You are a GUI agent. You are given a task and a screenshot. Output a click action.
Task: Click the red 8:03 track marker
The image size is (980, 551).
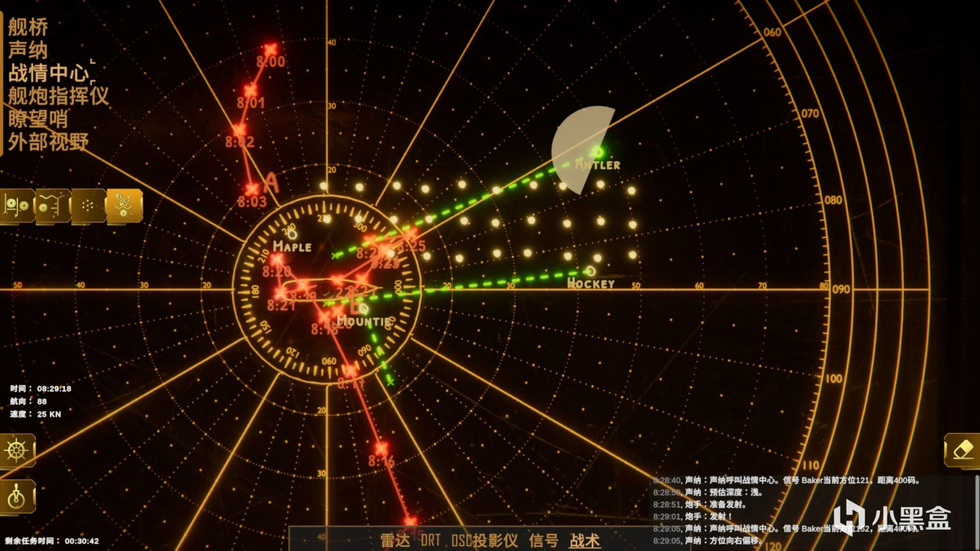(253, 189)
